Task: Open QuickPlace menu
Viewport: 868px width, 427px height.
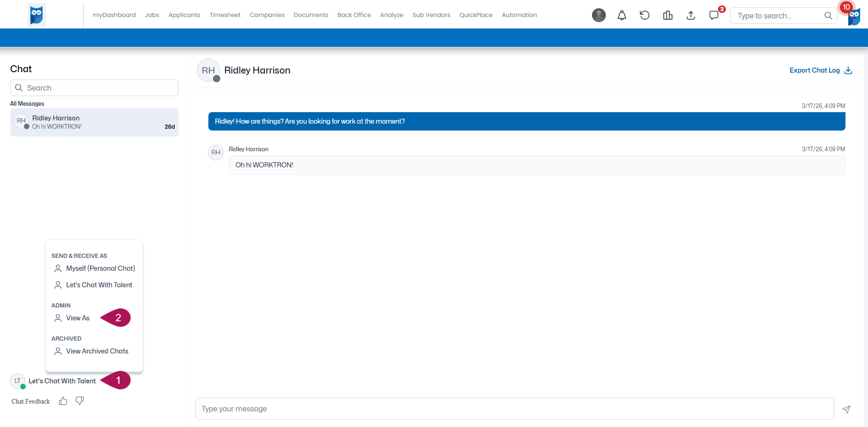Action: 476,15
